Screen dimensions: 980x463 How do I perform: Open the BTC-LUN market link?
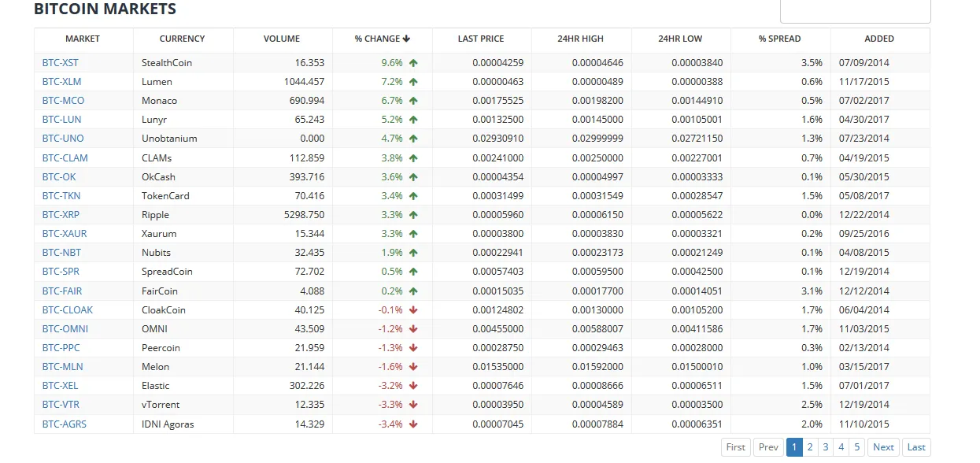pos(61,119)
